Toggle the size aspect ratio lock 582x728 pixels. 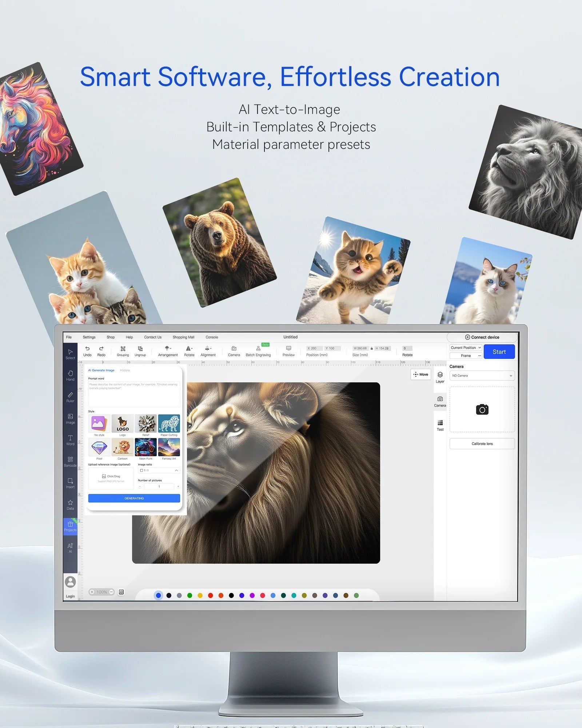pos(371,348)
